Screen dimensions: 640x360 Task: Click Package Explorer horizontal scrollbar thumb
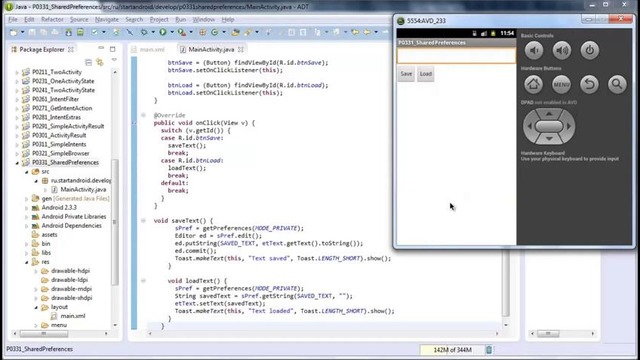tap(44, 333)
